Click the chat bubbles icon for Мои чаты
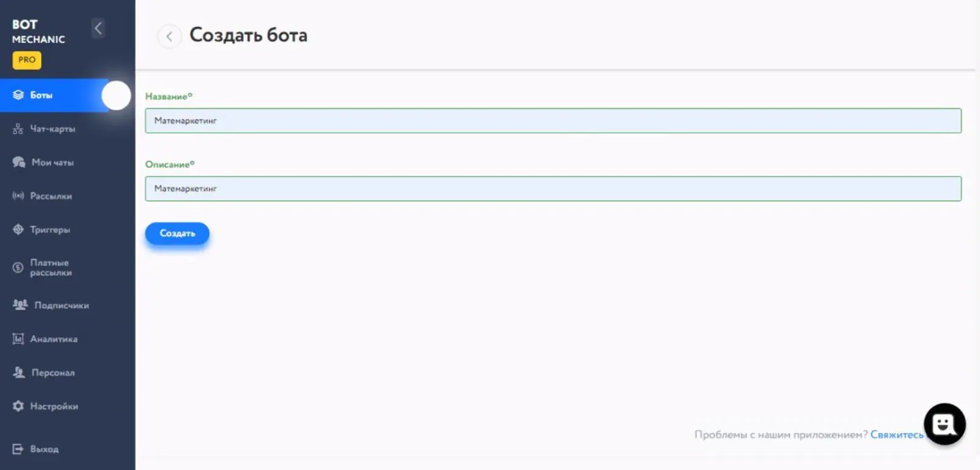Image resolution: width=980 pixels, height=470 pixels. tap(19, 162)
